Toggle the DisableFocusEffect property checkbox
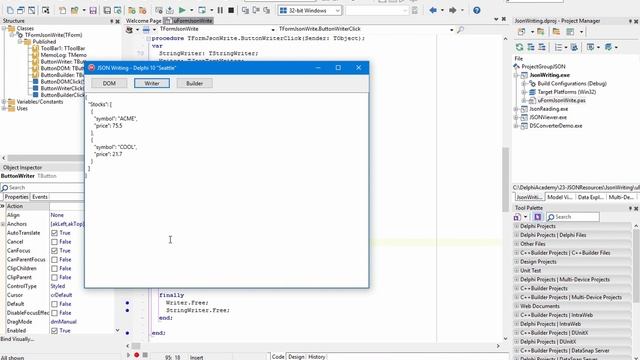640x360 pixels. (54, 313)
